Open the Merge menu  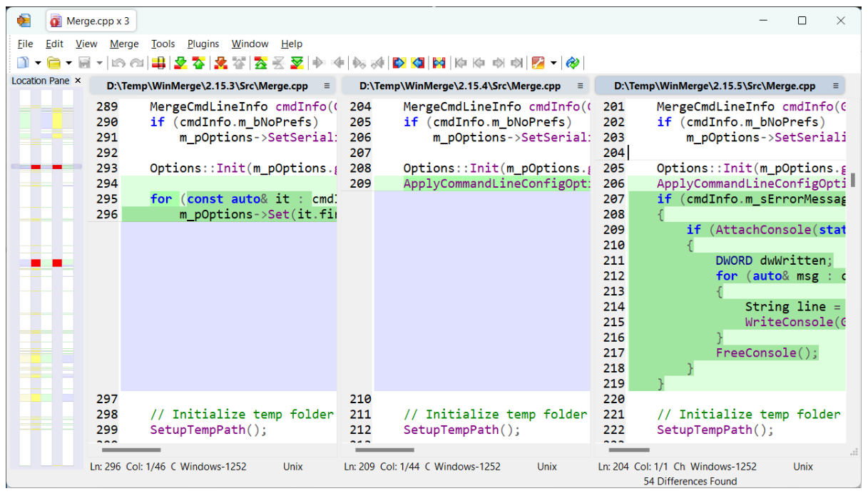tap(124, 44)
